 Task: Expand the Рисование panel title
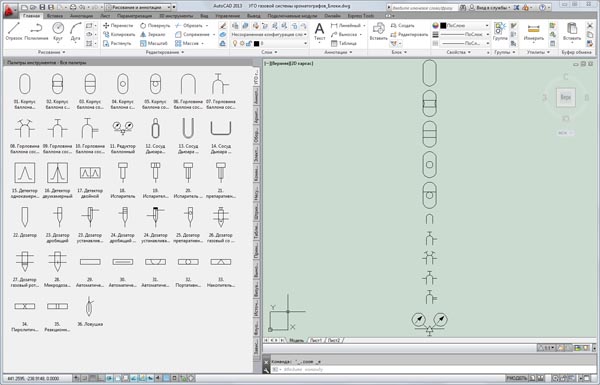pyautogui.click(x=52, y=52)
